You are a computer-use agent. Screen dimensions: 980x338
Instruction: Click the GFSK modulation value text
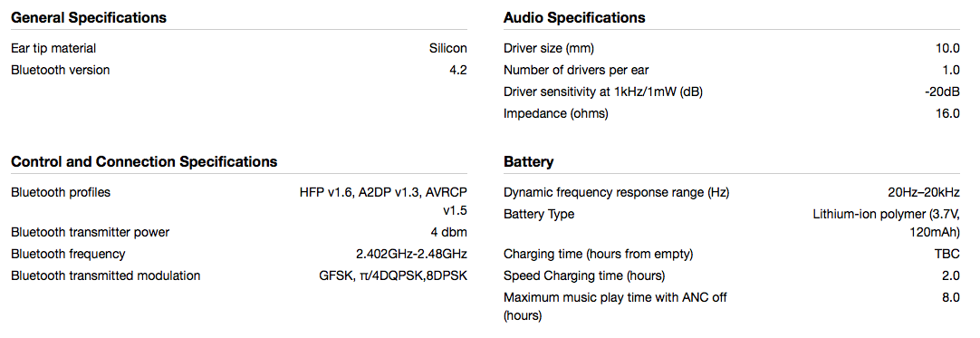coord(393,275)
